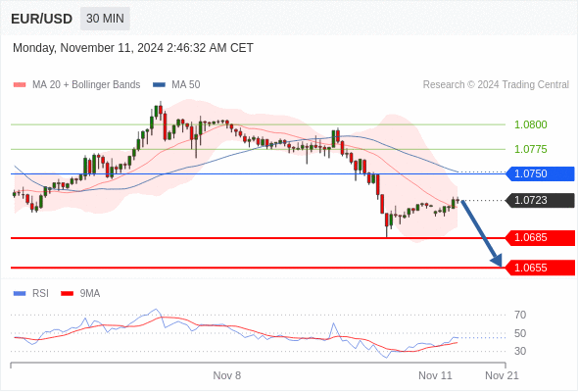The height and width of the screenshot is (392, 578).
Task: Select the MA 50 legend label
Action: coord(186,85)
